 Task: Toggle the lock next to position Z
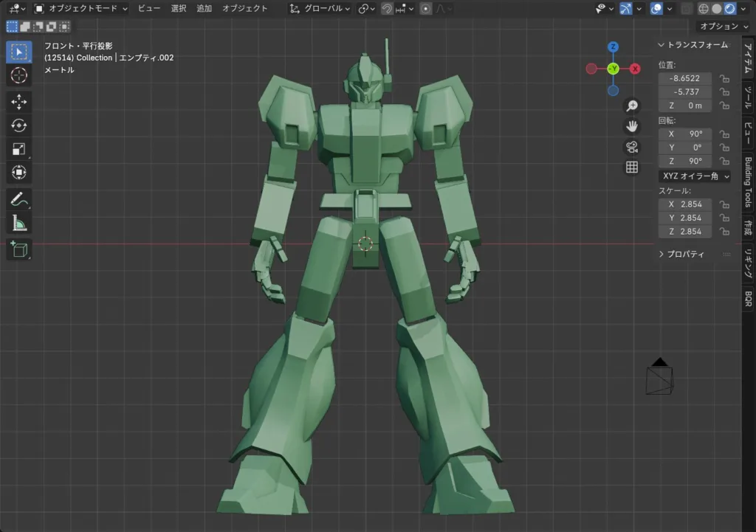point(724,106)
